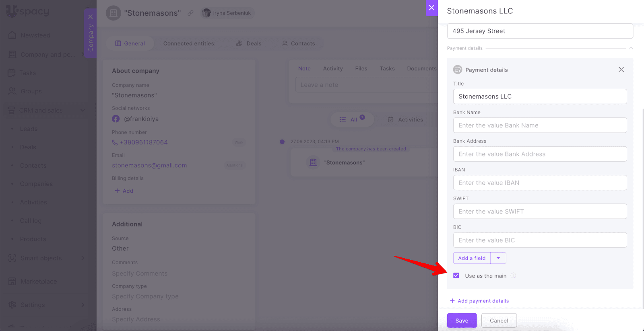Remove the Payment details block
644x331 pixels.
tap(621, 70)
